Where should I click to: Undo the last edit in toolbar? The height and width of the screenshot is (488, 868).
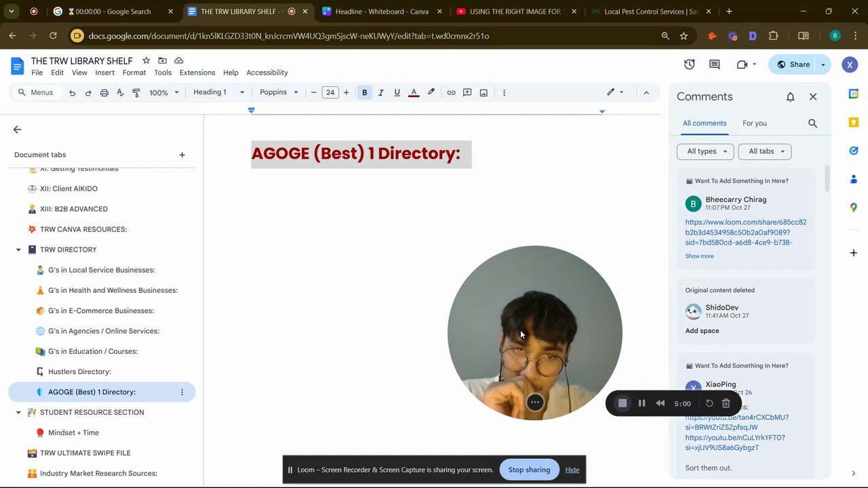click(72, 93)
